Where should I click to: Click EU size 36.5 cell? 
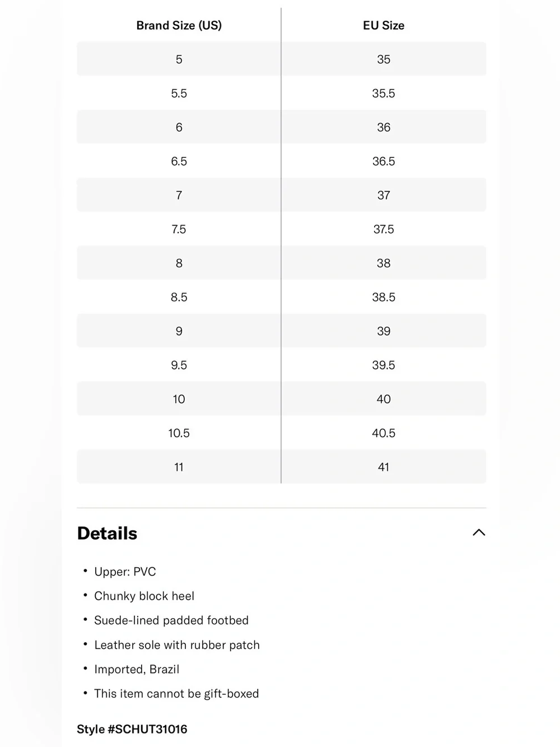point(384,161)
